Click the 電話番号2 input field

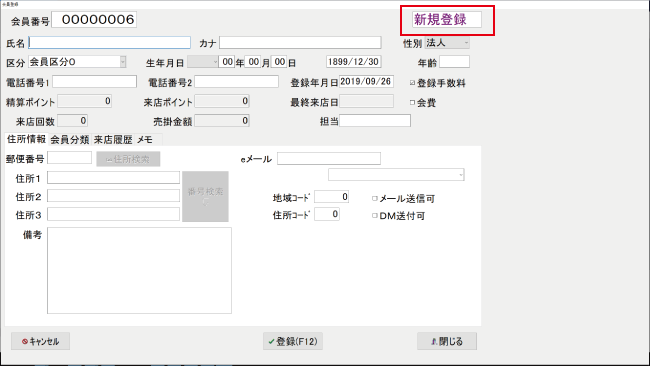pyautogui.click(x=237, y=82)
